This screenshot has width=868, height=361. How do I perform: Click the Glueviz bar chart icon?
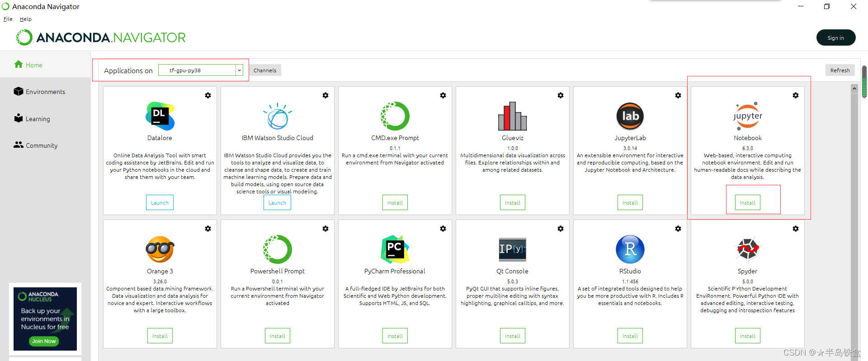pyautogui.click(x=513, y=116)
